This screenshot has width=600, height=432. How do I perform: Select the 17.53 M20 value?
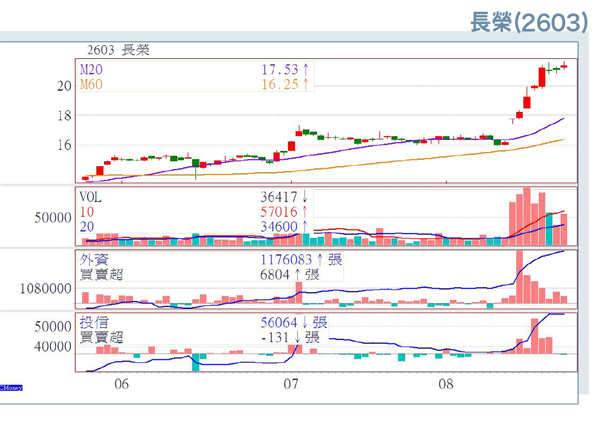(280, 70)
